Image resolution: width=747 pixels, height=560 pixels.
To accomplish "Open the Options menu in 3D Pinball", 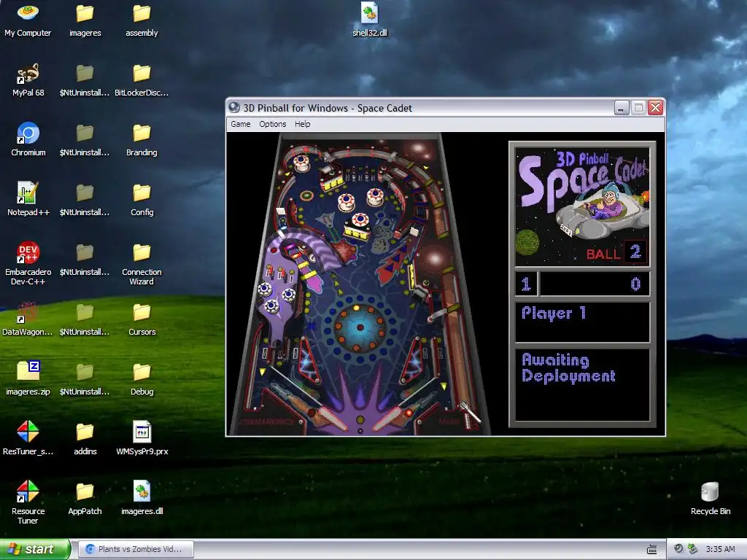I will click(273, 124).
